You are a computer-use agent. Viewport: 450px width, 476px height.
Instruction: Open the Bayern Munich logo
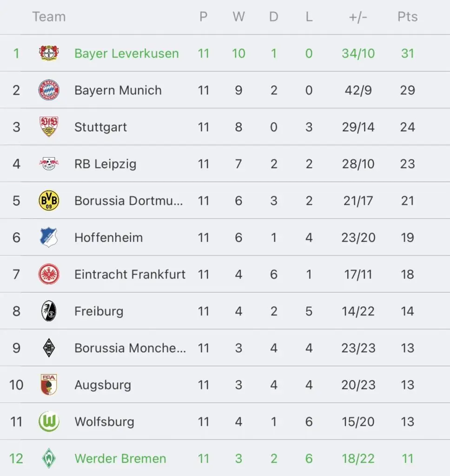point(49,90)
